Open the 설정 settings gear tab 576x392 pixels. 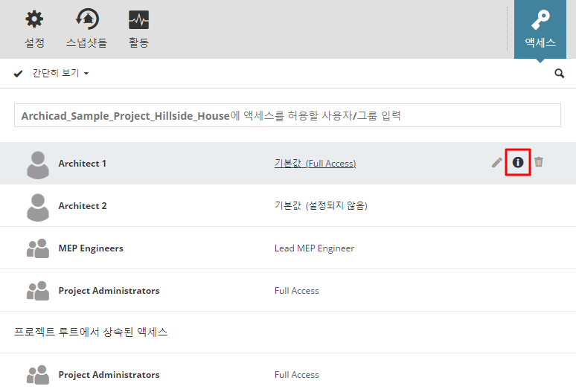coord(34,28)
